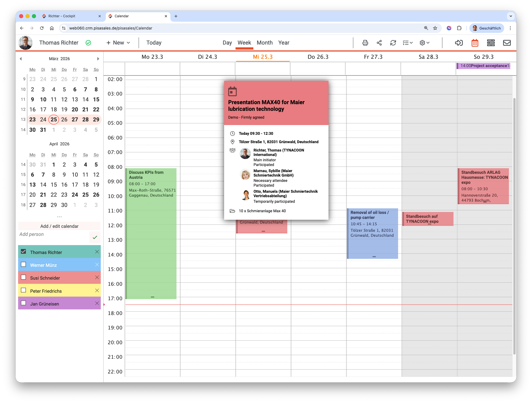Open Removal of oil loss appointment

pos(372,233)
